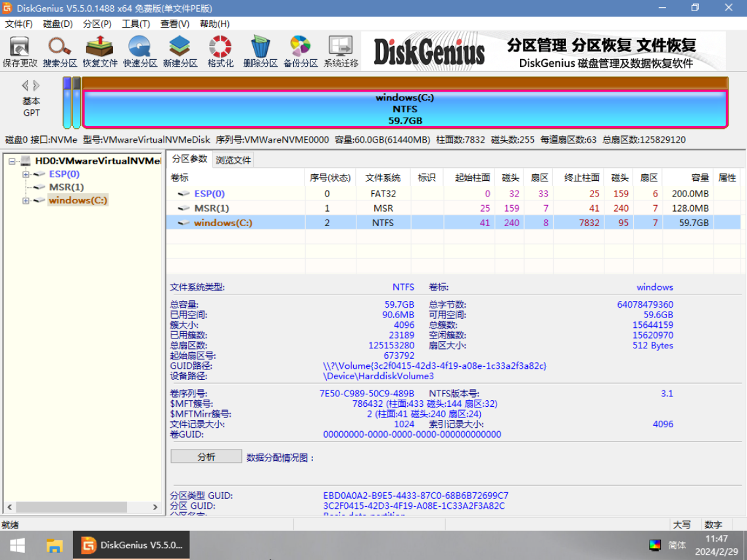747x560 pixels.
Task: Click the FAT32 file system cell
Action: tap(383, 194)
